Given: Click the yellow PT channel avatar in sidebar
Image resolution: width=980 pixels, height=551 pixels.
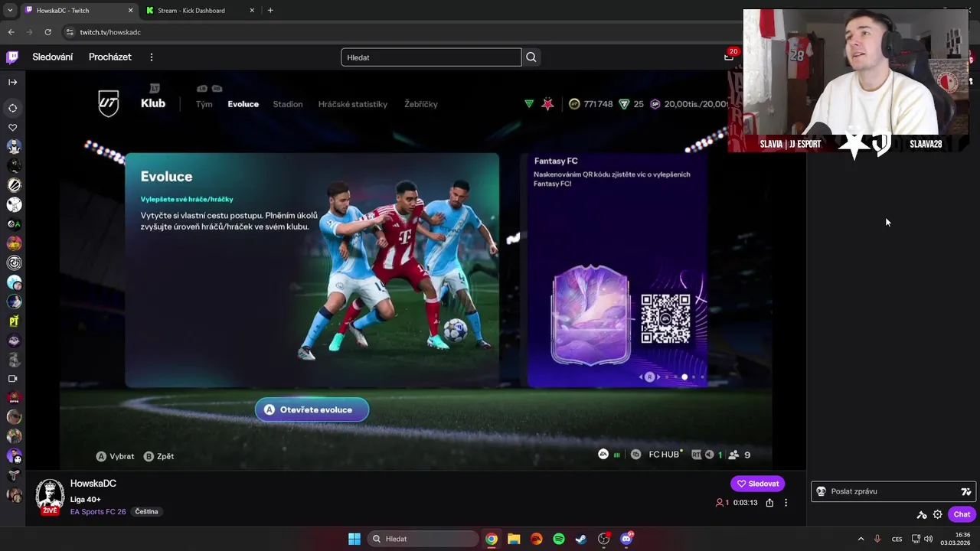Looking at the screenshot, I should point(14,321).
